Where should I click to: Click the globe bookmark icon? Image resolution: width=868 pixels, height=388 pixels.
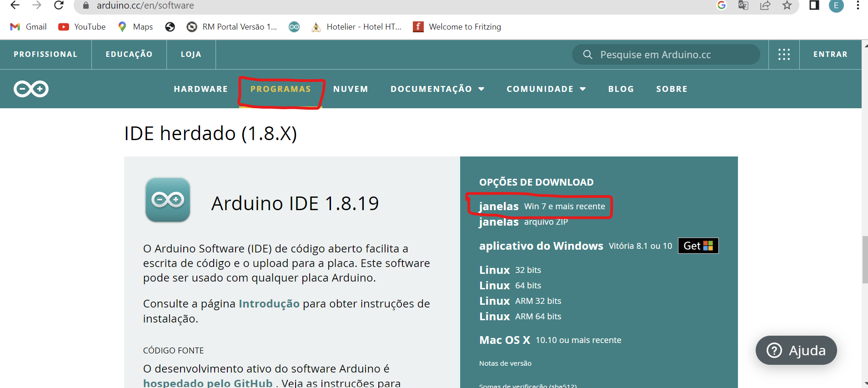(x=170, y=27)
